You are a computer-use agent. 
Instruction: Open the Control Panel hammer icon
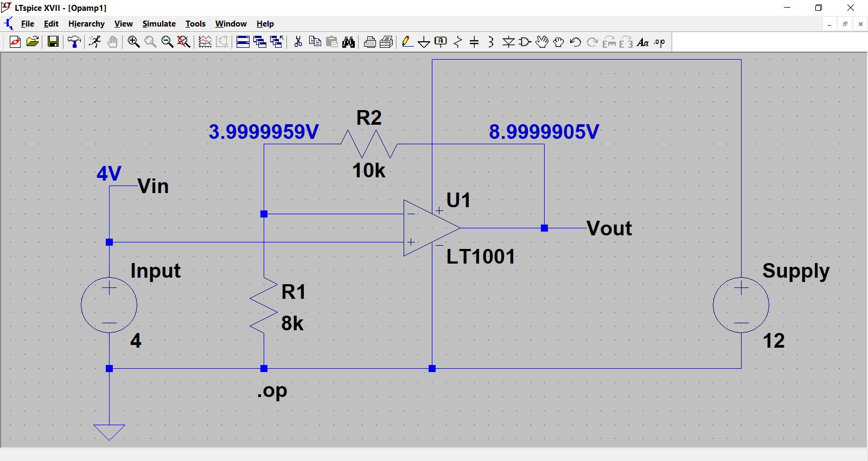click(x=74, y=42)
